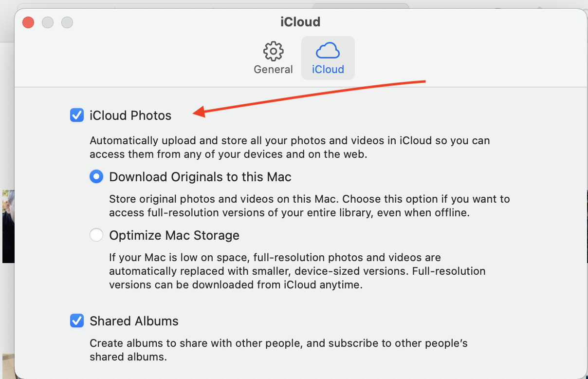Click the gray minimize window button
This screenshot has width=588, height=379.
48,22
